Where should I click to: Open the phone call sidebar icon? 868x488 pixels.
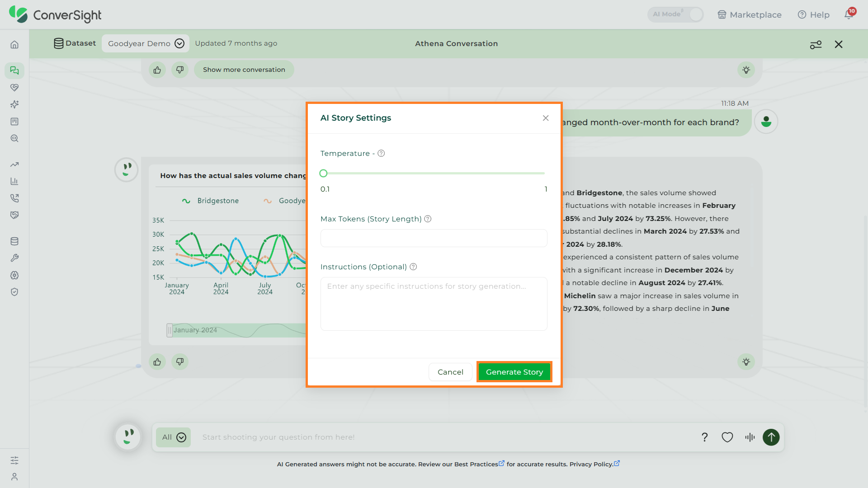pos(14,198)
